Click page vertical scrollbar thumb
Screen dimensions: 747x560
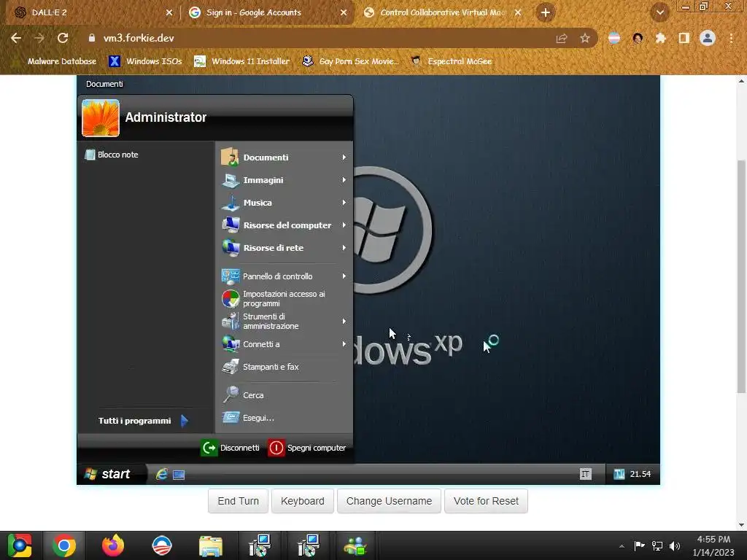pos(741,276)
